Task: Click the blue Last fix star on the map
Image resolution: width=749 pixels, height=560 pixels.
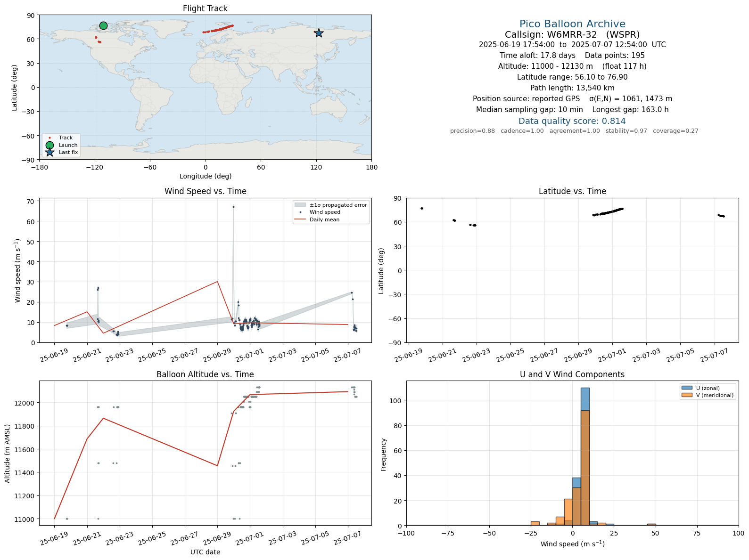Action: coord(319,33)
